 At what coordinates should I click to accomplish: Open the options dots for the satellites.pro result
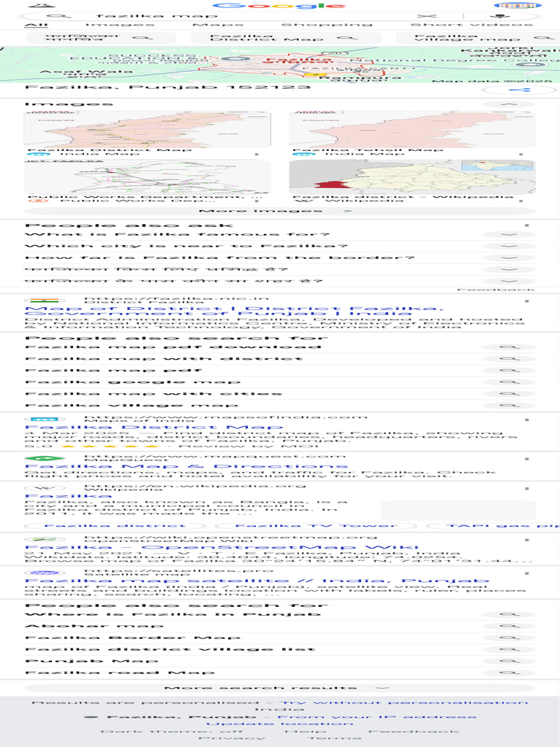tap(526, 573)
